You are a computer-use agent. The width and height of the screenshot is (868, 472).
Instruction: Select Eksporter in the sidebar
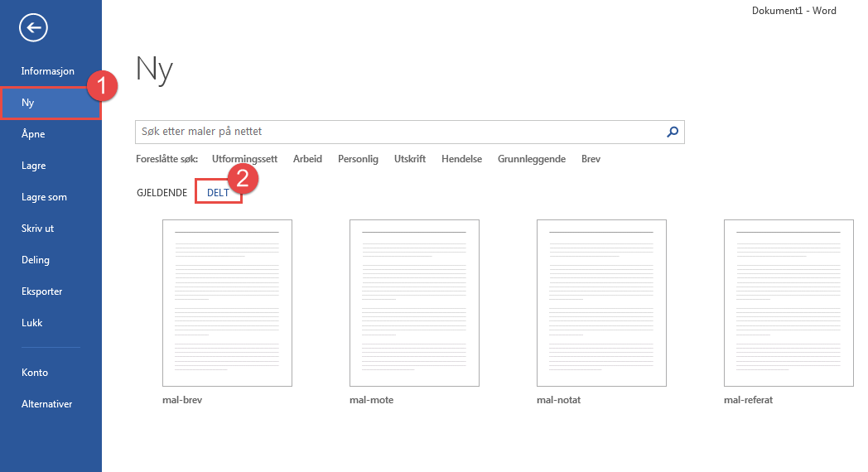point(42,291)
